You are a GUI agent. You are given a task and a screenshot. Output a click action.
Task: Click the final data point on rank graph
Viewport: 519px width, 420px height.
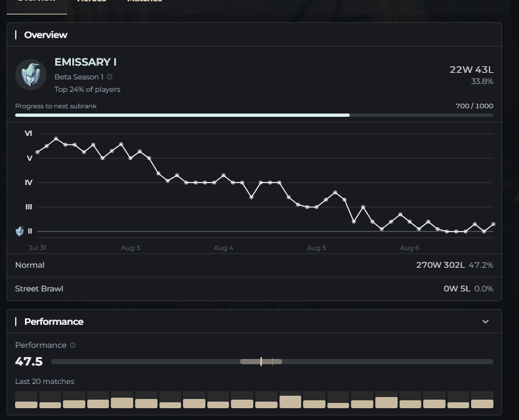coord(493,224)
